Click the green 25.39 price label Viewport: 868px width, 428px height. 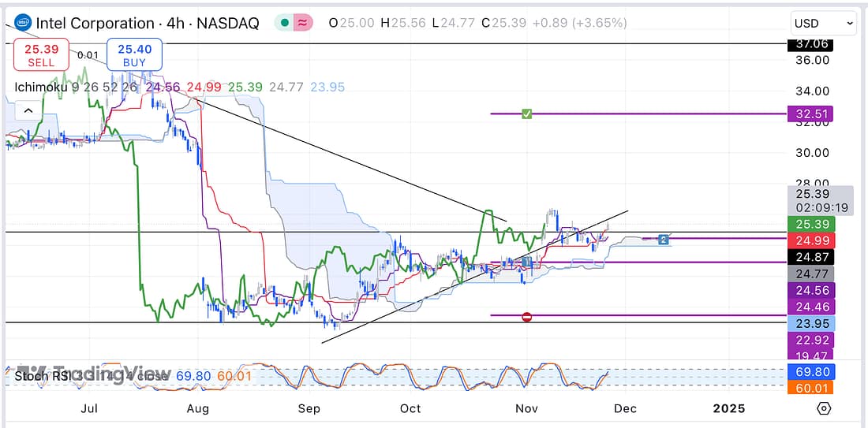[x=810, y=225]
